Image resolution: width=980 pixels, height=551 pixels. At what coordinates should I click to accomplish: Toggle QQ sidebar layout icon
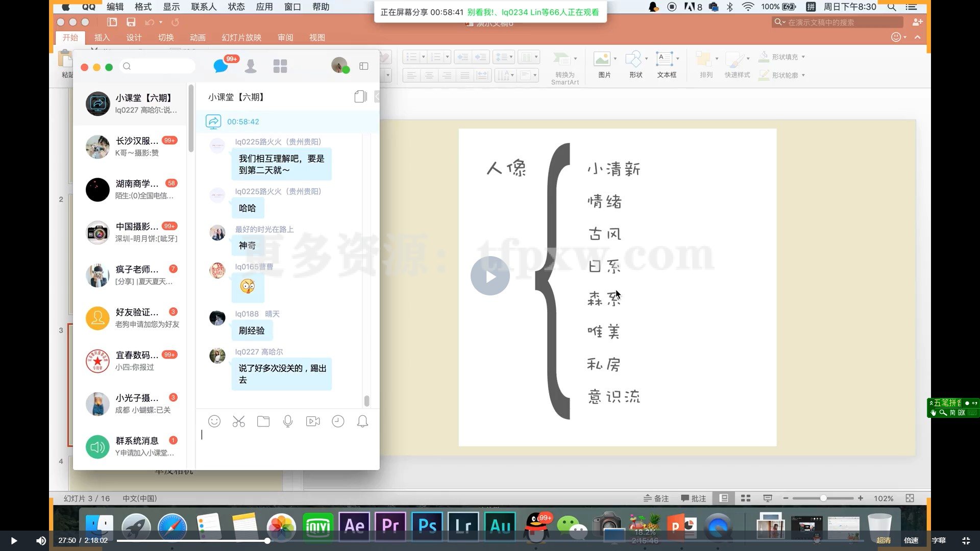(364, 66)
